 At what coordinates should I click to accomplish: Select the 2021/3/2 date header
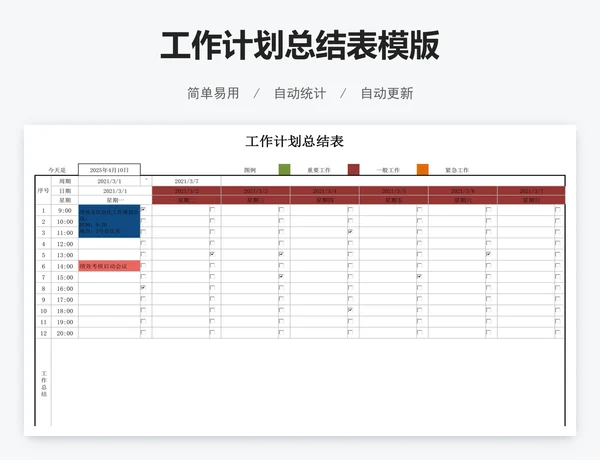coord(186,191)
